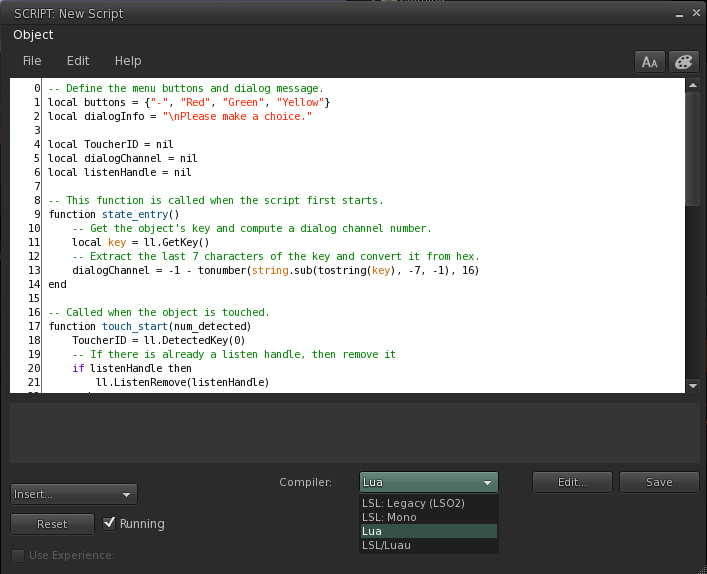Toggle the Use Experience checkbox

(18, 556)
